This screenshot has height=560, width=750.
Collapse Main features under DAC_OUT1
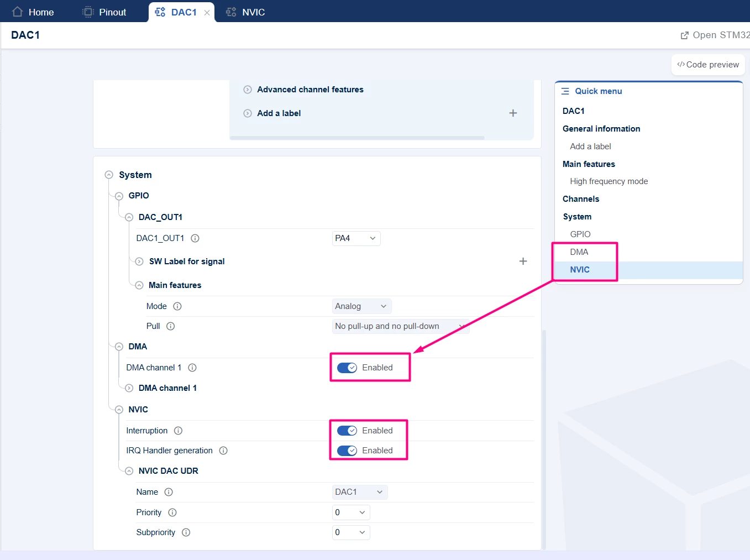(x=139, y=285)
